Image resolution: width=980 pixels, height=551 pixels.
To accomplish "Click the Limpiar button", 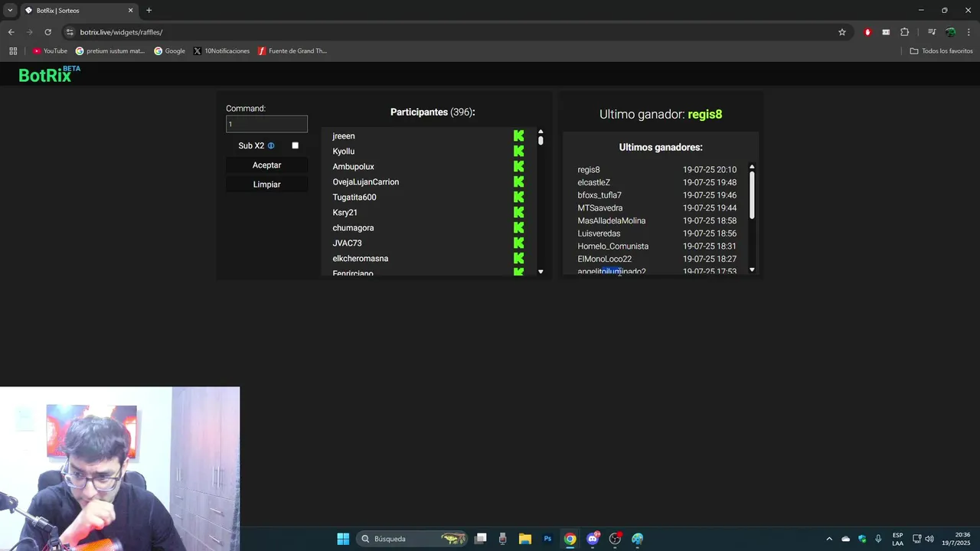I will (x=266, y=184).
